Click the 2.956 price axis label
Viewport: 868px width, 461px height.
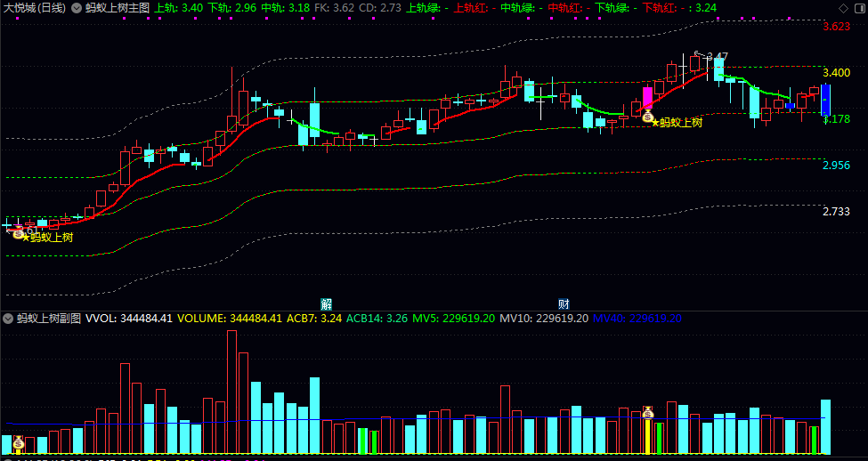(837, 166)
